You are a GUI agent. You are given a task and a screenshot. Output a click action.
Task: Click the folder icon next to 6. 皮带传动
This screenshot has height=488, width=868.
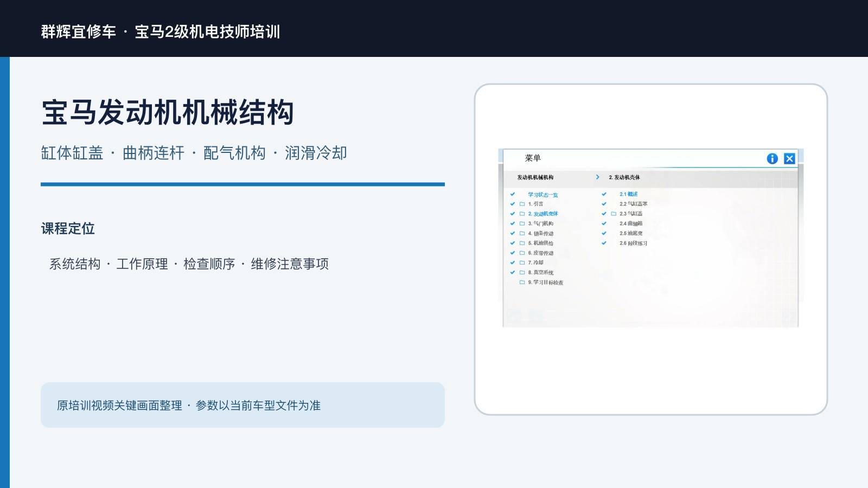[522, 253]
